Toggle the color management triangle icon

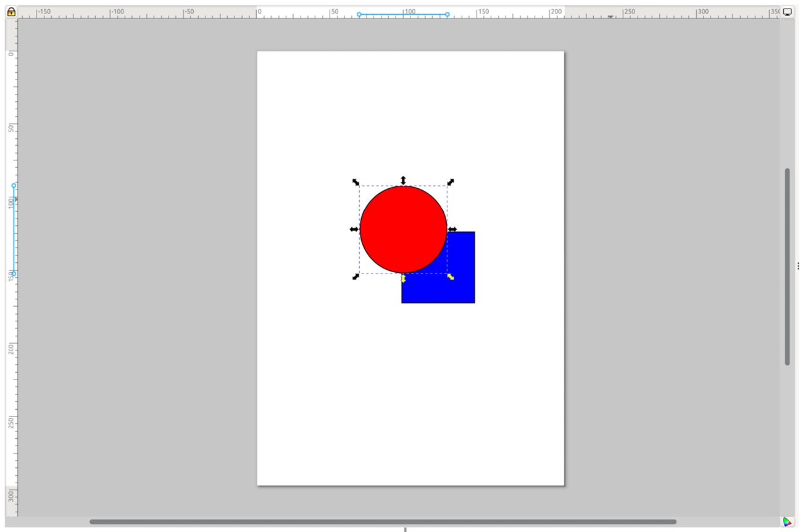788,522
